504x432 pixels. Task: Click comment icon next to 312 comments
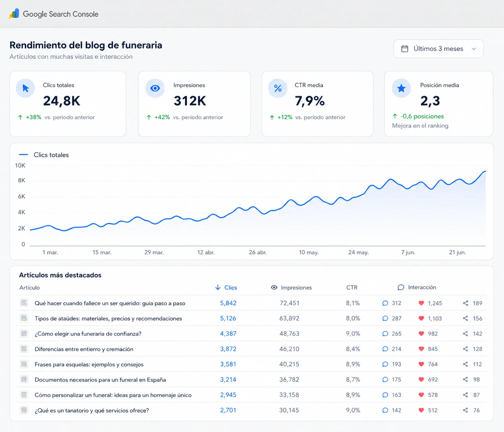[385, 303]
